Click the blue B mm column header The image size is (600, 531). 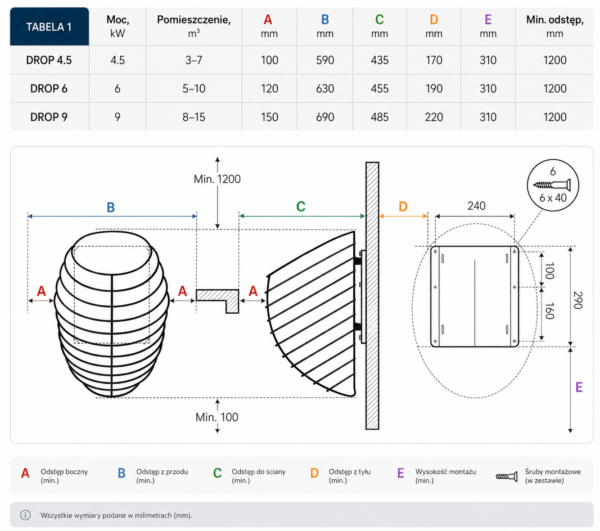pos(324,26)
